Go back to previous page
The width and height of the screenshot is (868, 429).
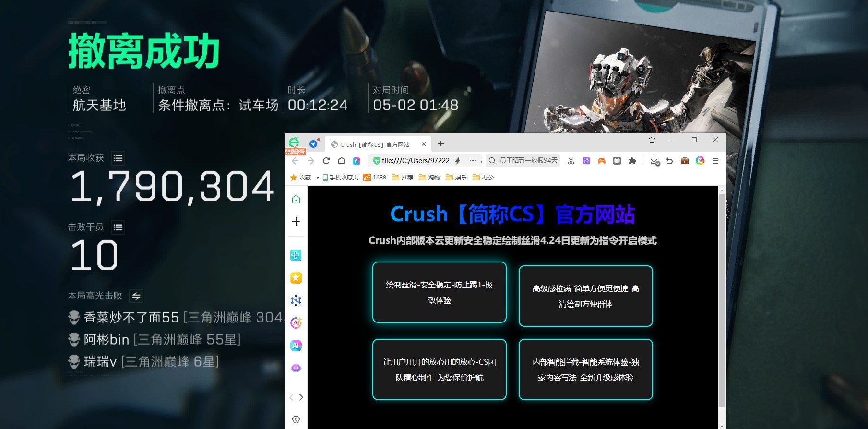(295, 161)
